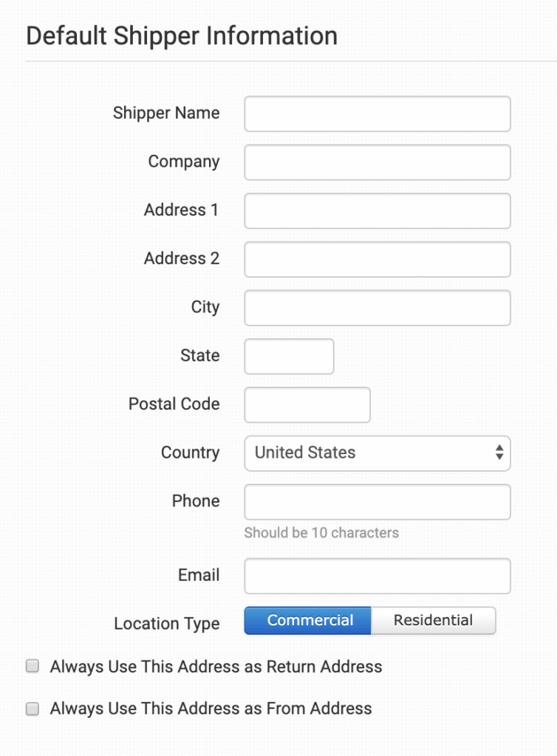Enable Always Use as Return Address checkbox
The width and height of the screenshot is (557, 756).
coord(33,667)
